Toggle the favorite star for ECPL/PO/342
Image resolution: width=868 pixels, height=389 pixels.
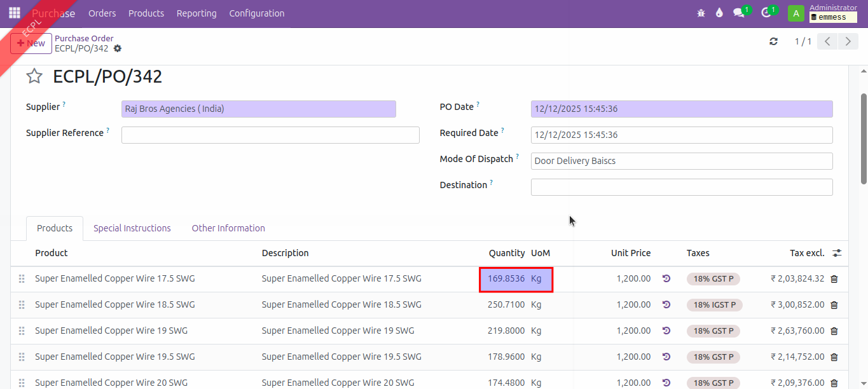tap(34, 77)
